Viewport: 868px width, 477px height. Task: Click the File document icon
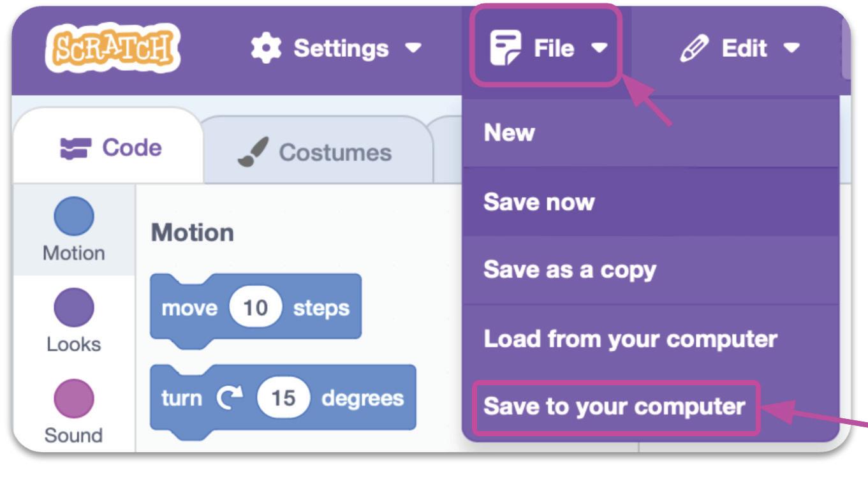click(504, 48)
